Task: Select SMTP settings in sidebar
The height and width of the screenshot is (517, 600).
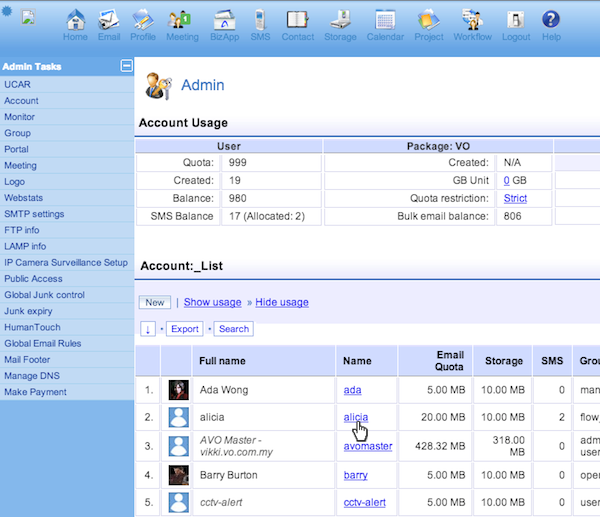Action: [34, 214]
